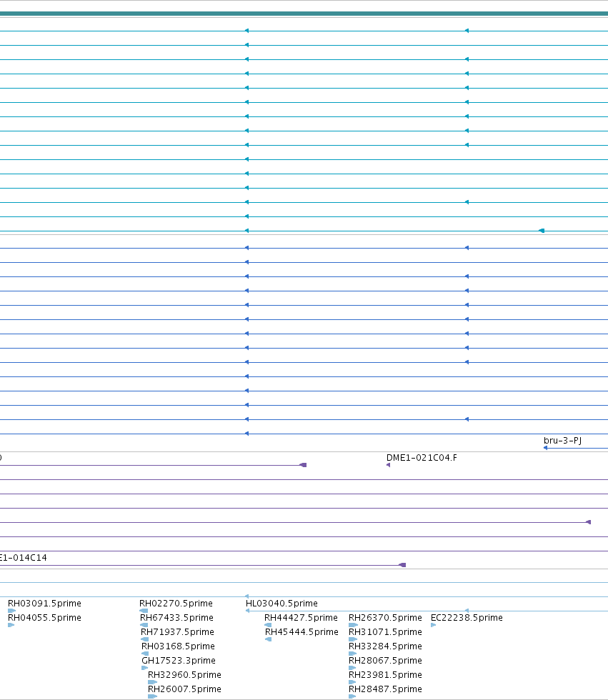
Task: Select the GH17523.3prime label
Action: tap(179, 660)
